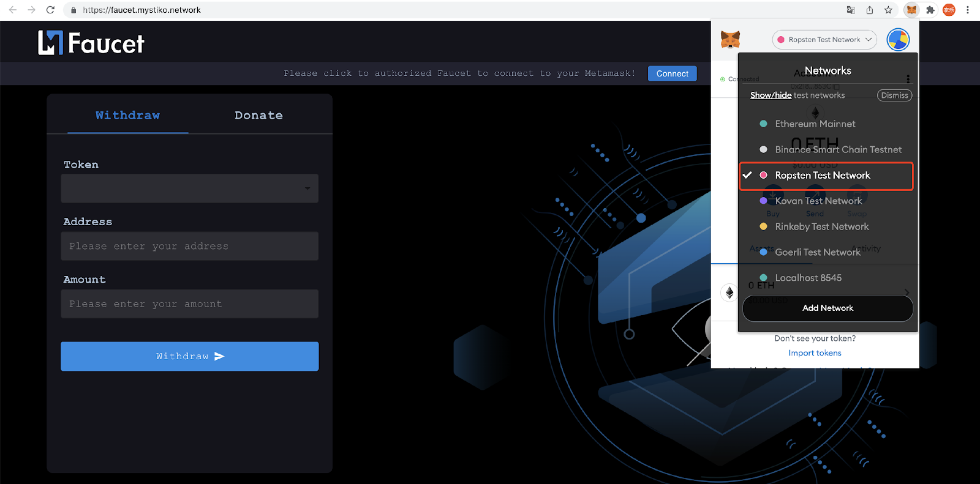Click the Amount input field

pos(189,304)
